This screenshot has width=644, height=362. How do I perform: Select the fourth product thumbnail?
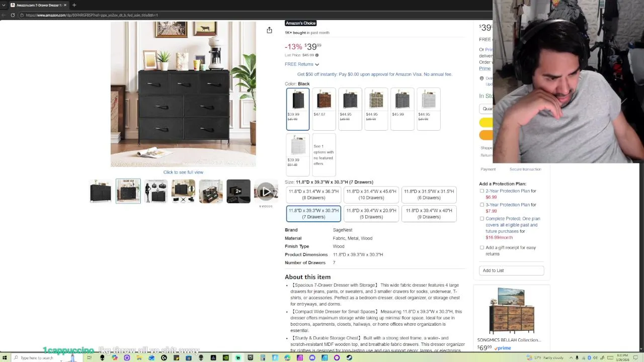[183, 191]
